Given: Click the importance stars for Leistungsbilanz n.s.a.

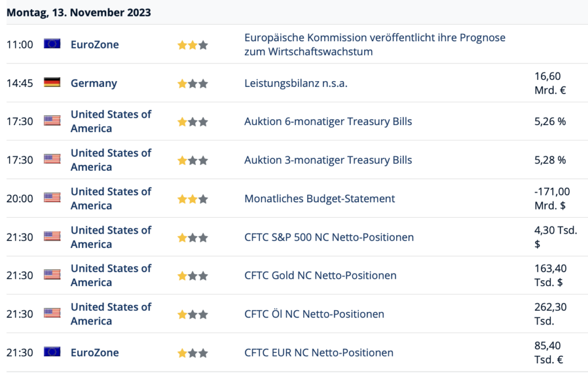Looking at the screenshot, I should 192,83.
